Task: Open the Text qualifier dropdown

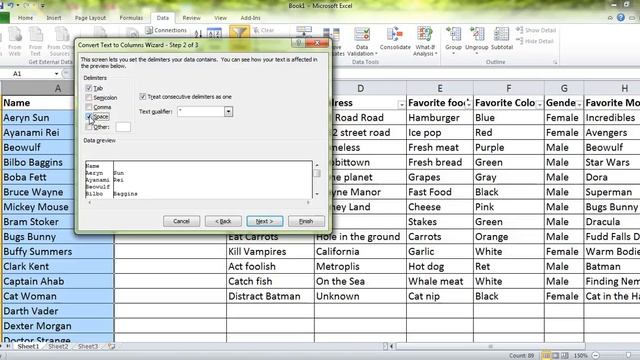Action: [228, 111]
